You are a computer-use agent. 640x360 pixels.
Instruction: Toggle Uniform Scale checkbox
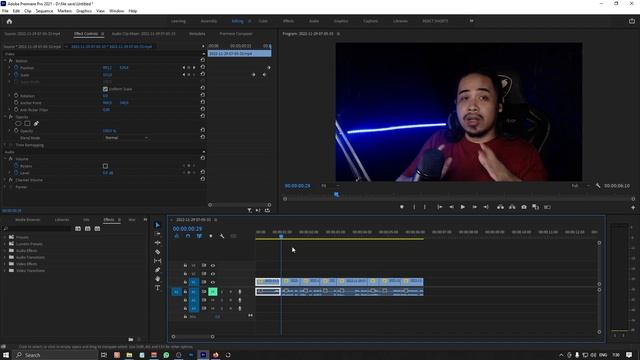(x=105, y=89)
